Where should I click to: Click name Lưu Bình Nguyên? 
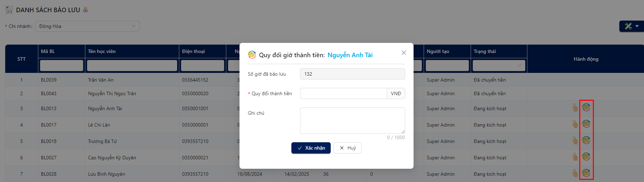(107, 174)
